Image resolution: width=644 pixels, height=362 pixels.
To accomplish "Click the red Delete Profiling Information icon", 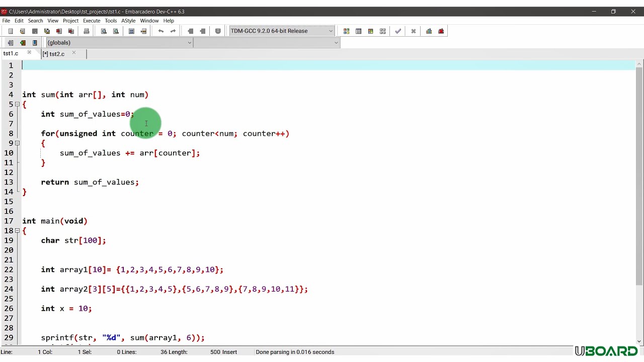I will (441, 31).
